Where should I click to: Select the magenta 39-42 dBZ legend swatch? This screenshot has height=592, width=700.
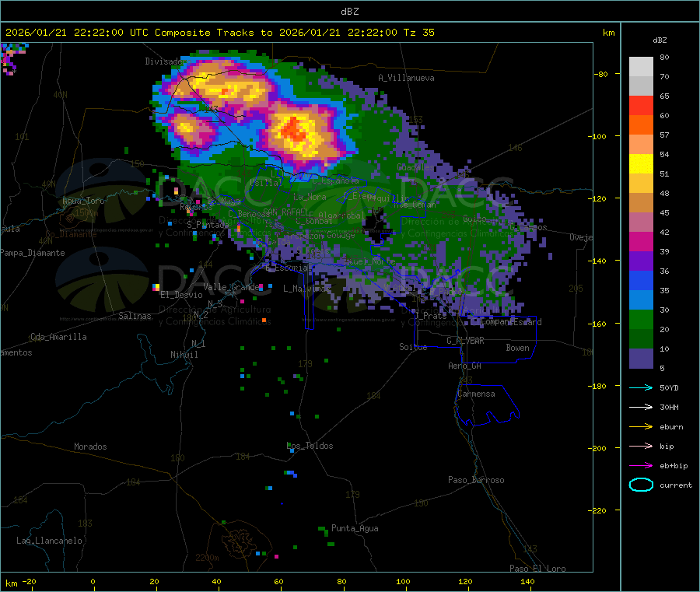coord(641,241)
